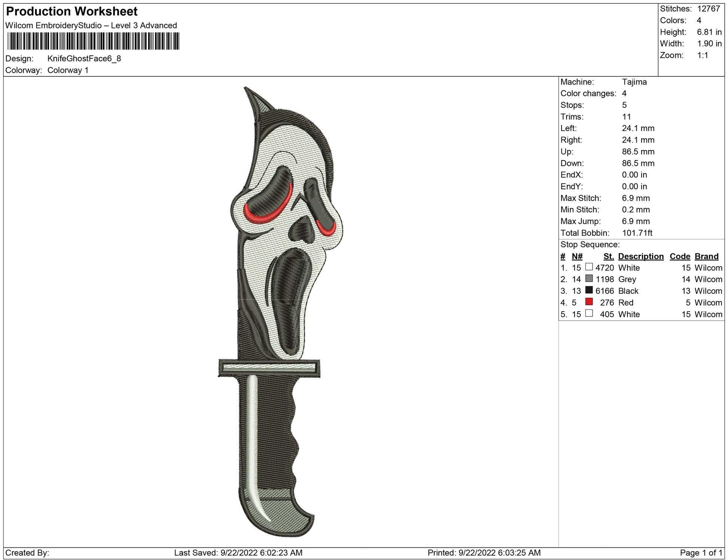The height and width of the screenshot is (560, 728).
Task: Click the grey color swatch in stop 2
Action: click(x=589, y=278)
